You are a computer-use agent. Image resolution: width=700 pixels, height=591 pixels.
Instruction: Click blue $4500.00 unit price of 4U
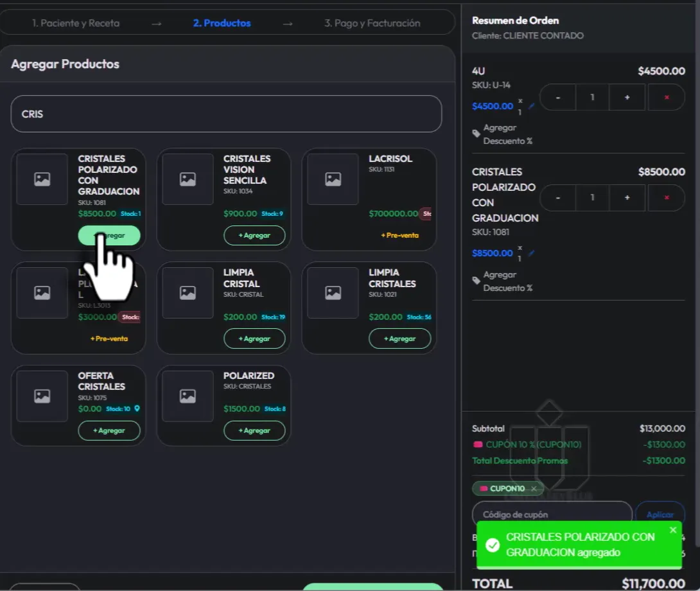coord(493,107)
